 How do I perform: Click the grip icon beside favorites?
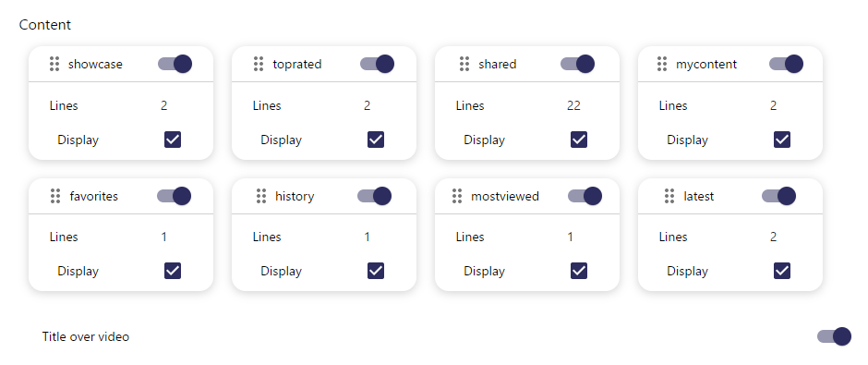click(x=55, y=196)
